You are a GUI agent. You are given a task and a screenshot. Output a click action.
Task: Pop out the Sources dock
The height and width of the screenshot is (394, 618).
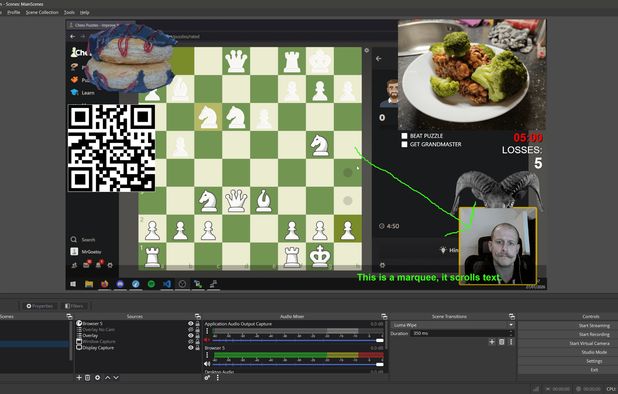[197, 316]
